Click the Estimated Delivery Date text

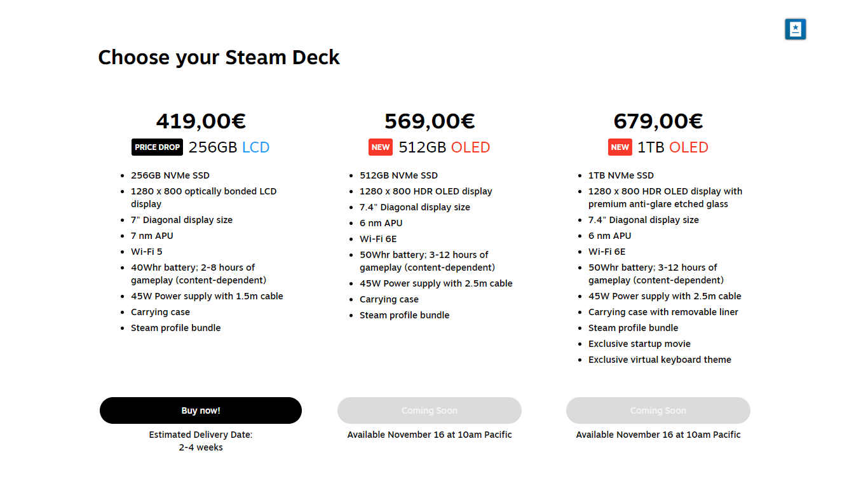click(201, 435)
